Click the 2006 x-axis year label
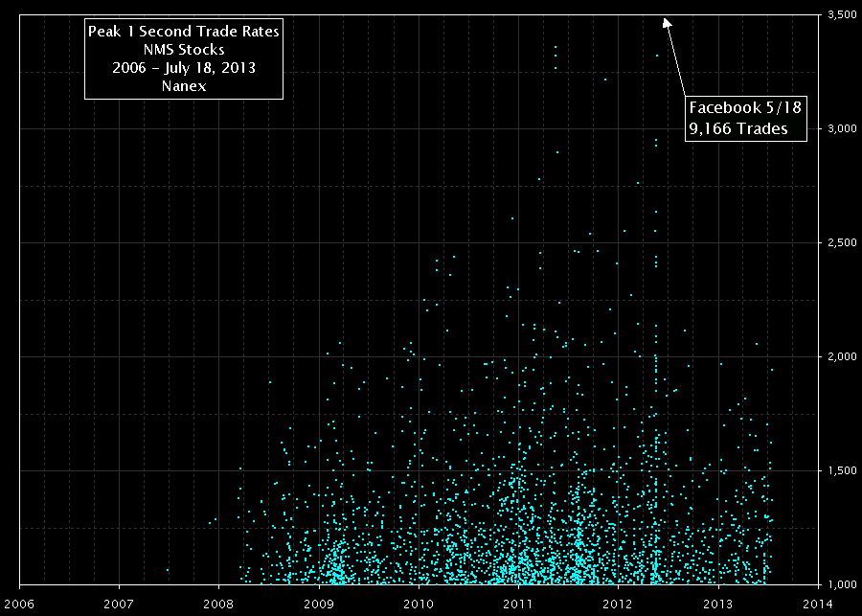This screenshot has height=616, width=862. 19,604
